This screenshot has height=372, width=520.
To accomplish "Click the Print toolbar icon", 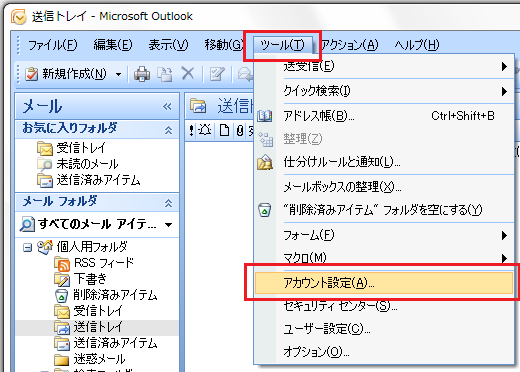I will [142, 74].
